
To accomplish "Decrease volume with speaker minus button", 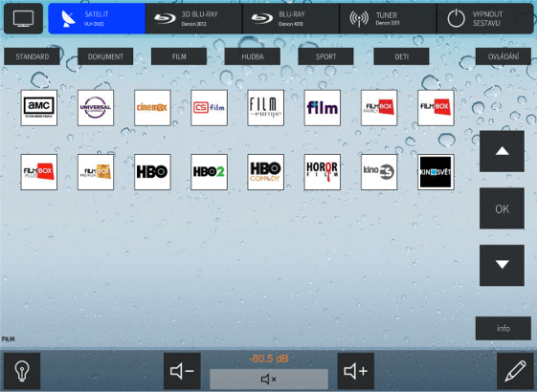I will coord(182,371).
